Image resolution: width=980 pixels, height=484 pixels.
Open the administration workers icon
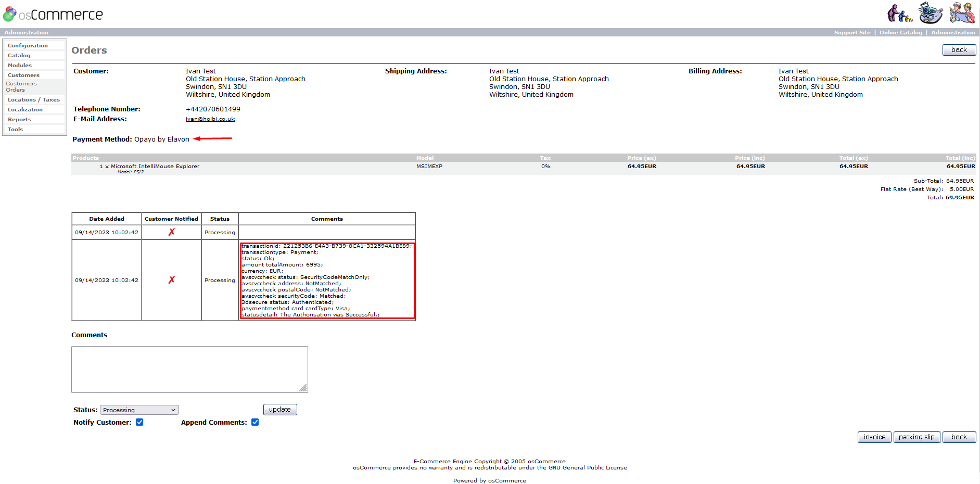click(962, 12)
